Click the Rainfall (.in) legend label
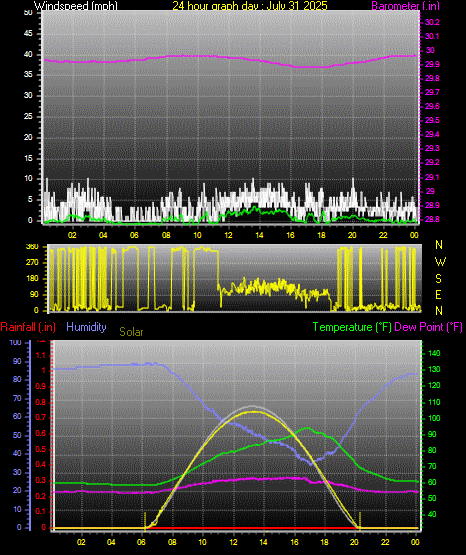The image size is (466, 555). 28,327
